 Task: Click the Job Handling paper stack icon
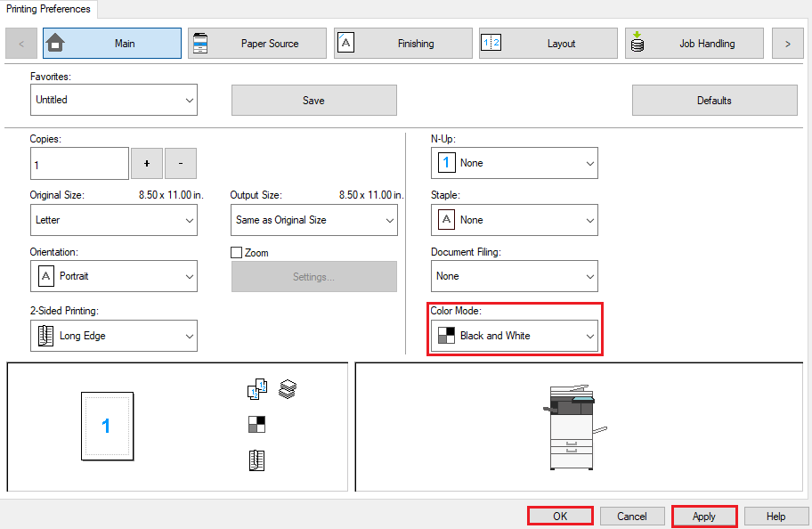coord(637,42)
